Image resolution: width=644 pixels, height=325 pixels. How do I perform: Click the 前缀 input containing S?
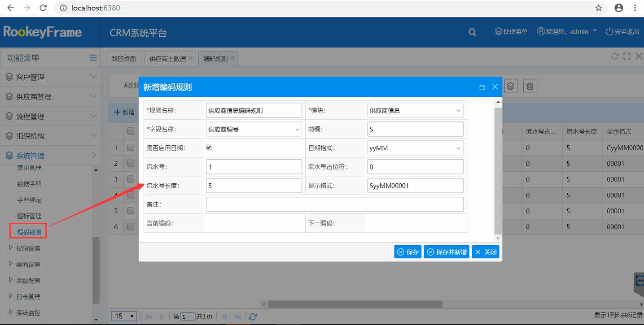[415, 129]
